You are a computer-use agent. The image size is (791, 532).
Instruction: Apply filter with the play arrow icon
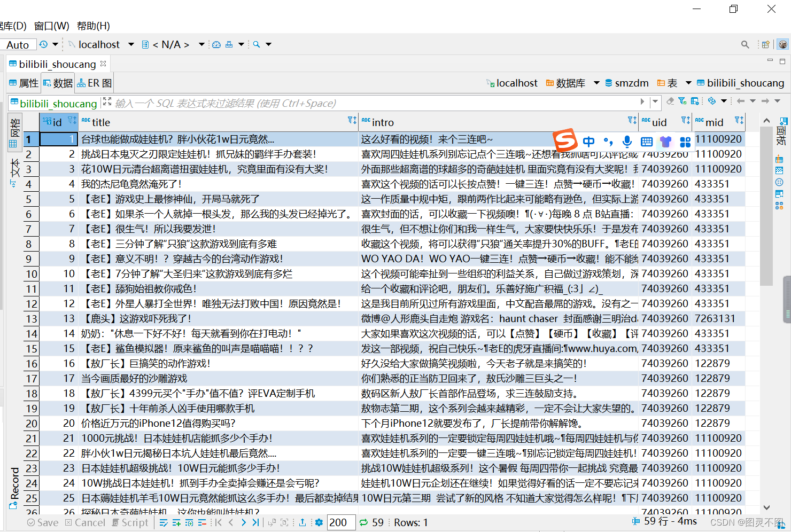point(642,101)
